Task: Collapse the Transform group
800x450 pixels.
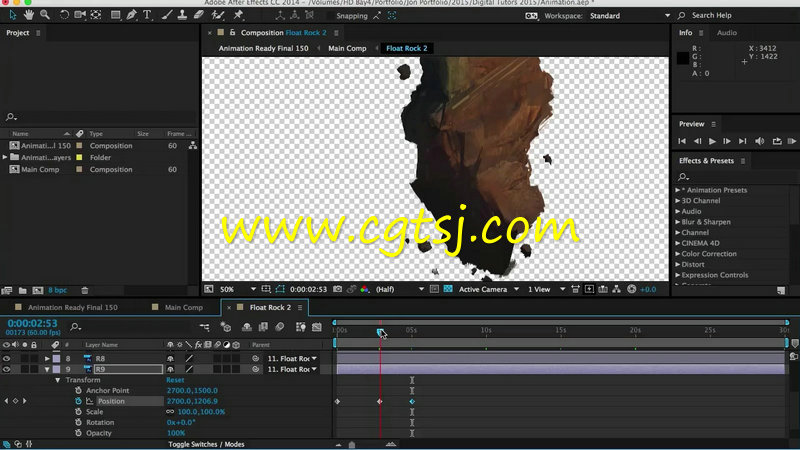Action: pyautogui.click(x=58, y=380)
